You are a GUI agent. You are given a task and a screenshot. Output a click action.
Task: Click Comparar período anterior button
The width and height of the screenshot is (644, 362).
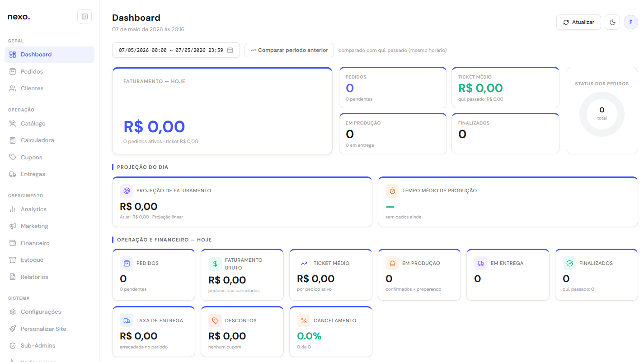coord(289,50)
